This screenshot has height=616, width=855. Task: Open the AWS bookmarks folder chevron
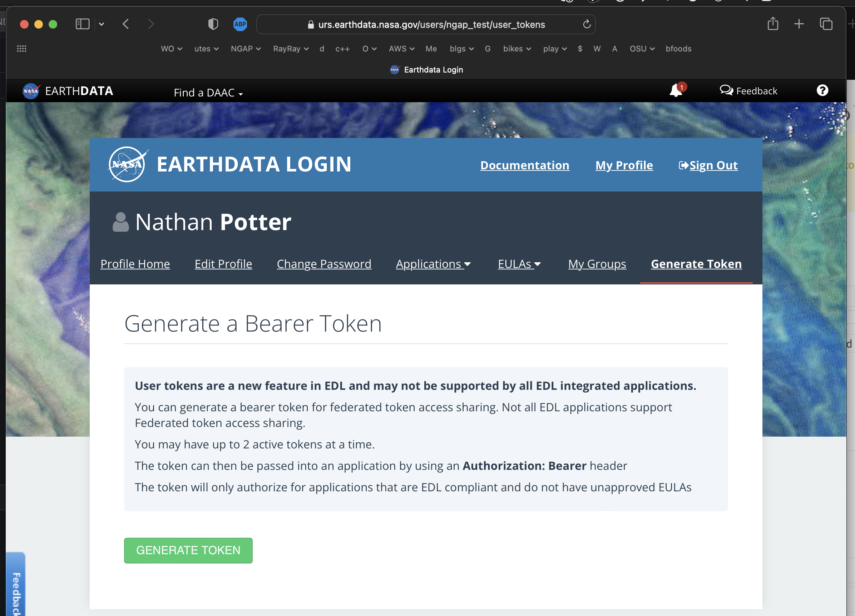(x=412, y=49)
